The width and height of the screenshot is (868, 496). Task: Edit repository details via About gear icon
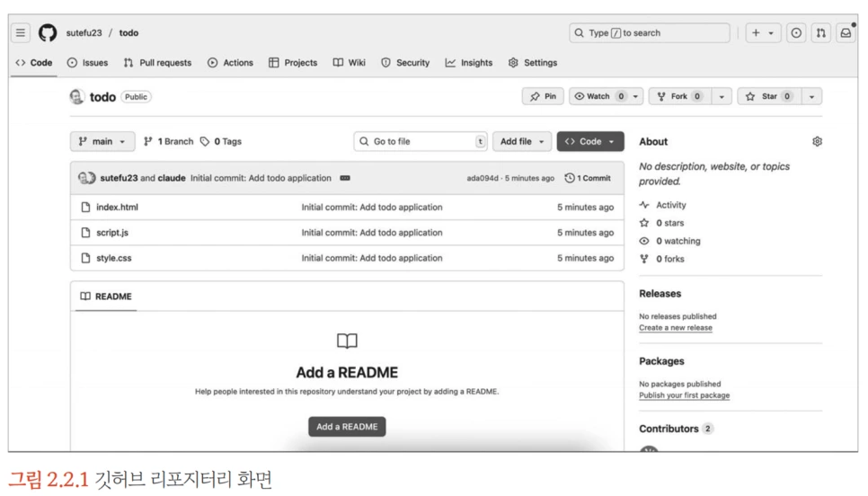(817, 142)
